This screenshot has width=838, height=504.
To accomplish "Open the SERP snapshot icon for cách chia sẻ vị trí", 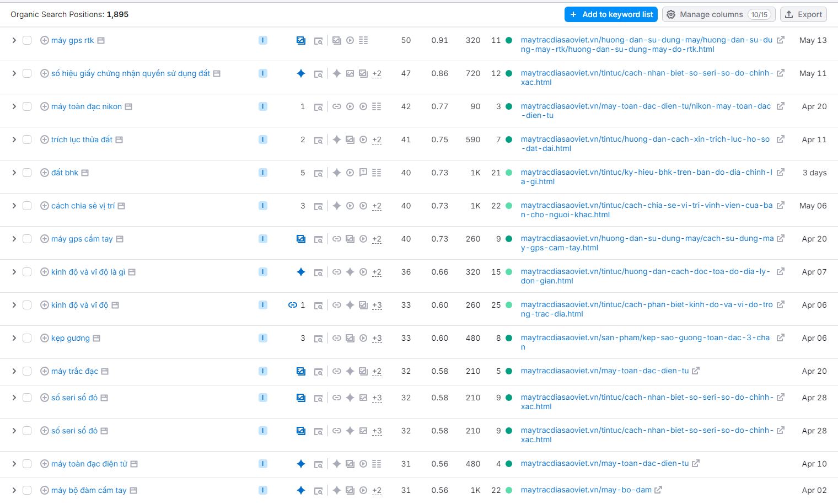I will click(318, 206).
